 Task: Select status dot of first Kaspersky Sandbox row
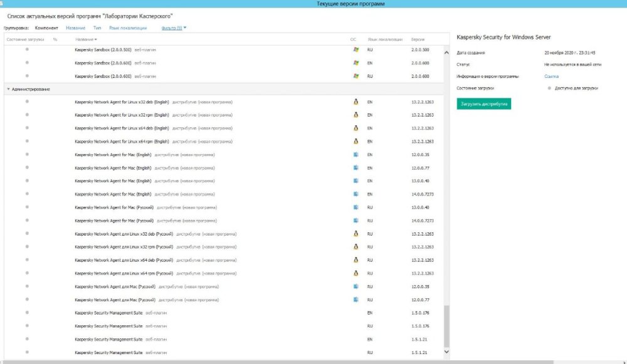tap(27, 49)
